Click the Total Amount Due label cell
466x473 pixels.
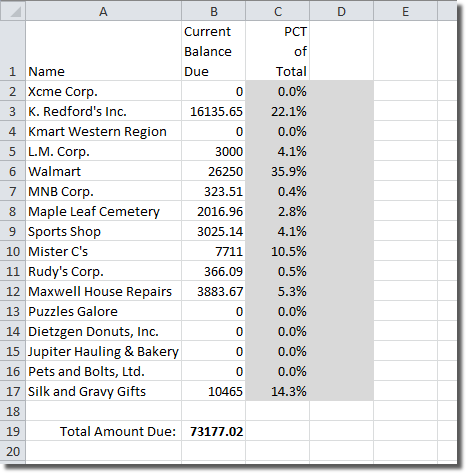(x=104, y=431)
